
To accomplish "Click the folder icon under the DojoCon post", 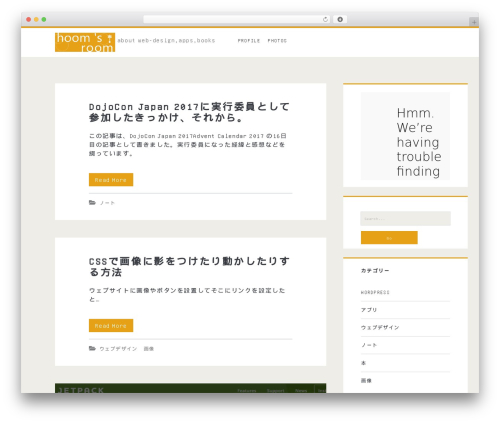I will coord(92,203).
